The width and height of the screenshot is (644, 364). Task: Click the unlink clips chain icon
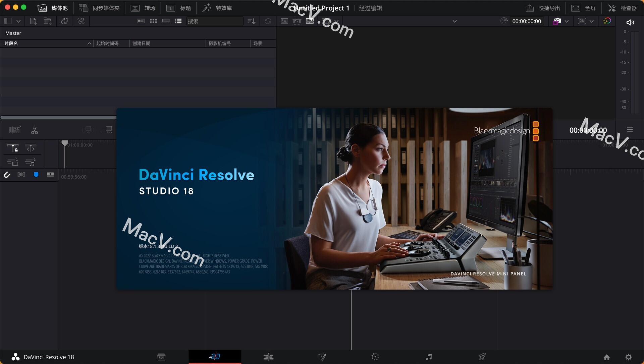[x=81, y=21]
